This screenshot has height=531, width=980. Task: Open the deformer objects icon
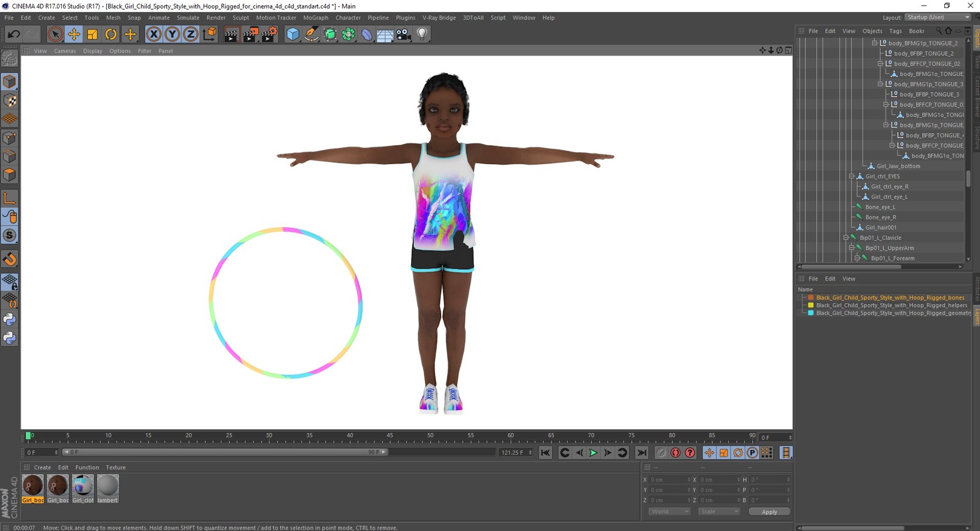pos(367,34)
